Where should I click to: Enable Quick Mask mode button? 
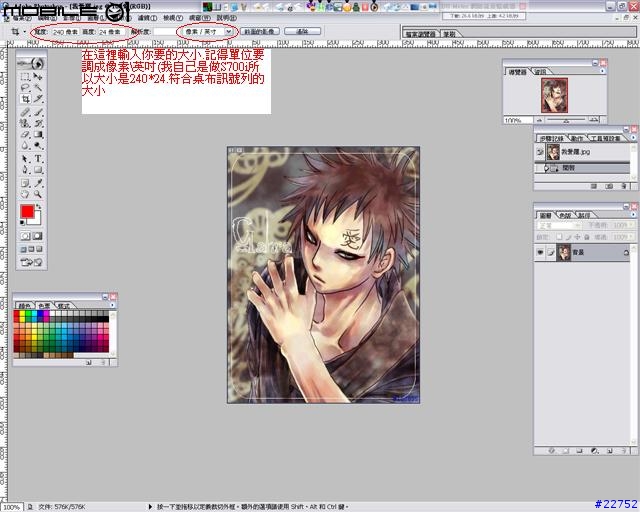38,236
